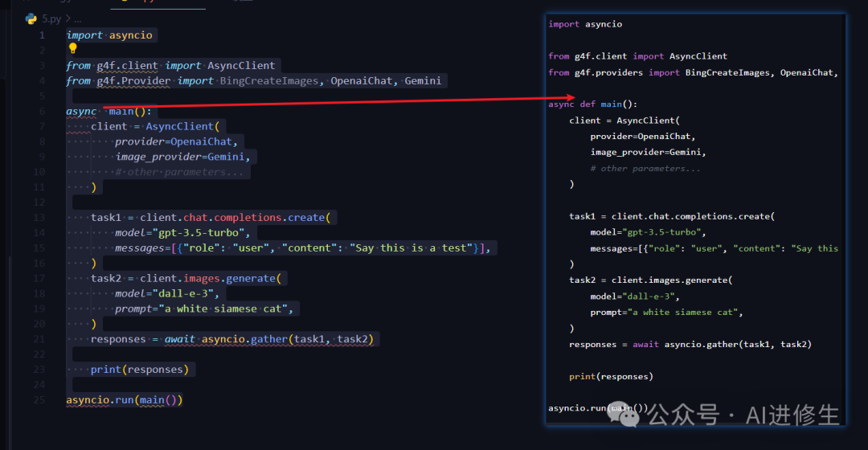Click 'responses' on editor line 21

118,339
